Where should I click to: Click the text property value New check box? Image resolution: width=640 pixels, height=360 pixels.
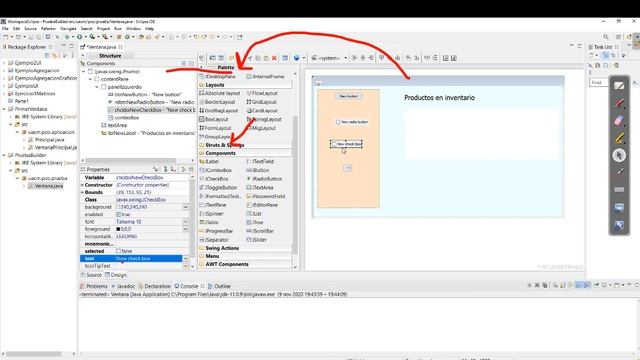tap(149, 258)
